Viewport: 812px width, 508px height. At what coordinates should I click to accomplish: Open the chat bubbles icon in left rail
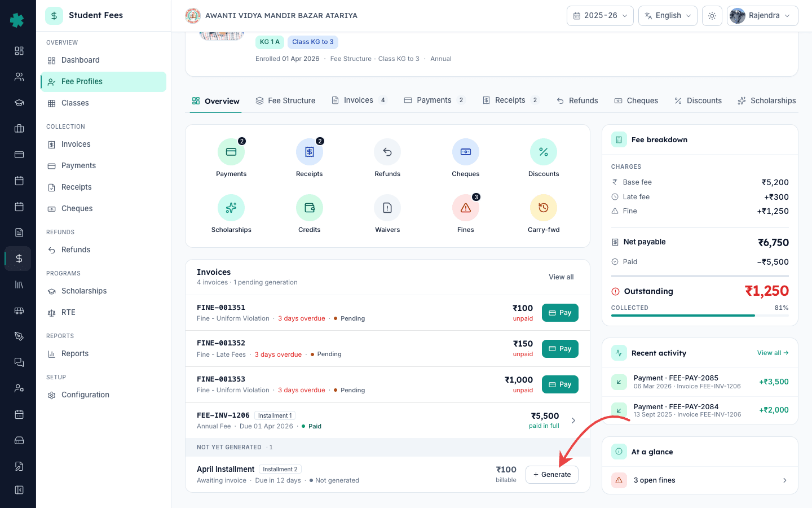click(x=19, y=362)
